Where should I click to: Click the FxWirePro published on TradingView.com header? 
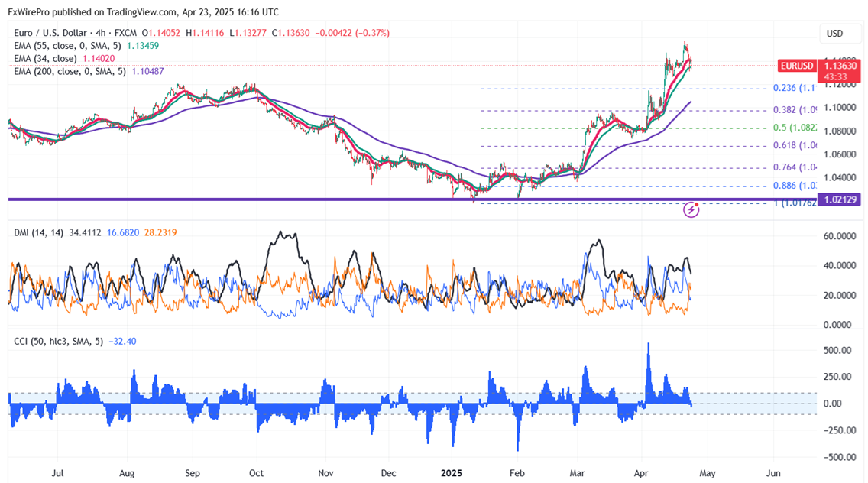[143, 11]
